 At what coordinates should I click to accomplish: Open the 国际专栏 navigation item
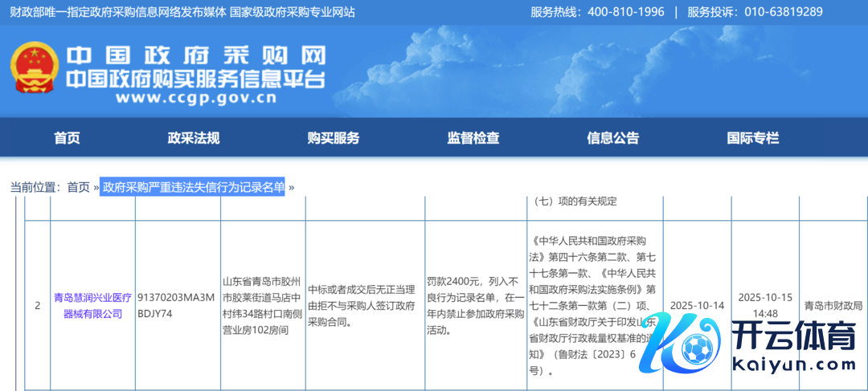pos(753,138)
